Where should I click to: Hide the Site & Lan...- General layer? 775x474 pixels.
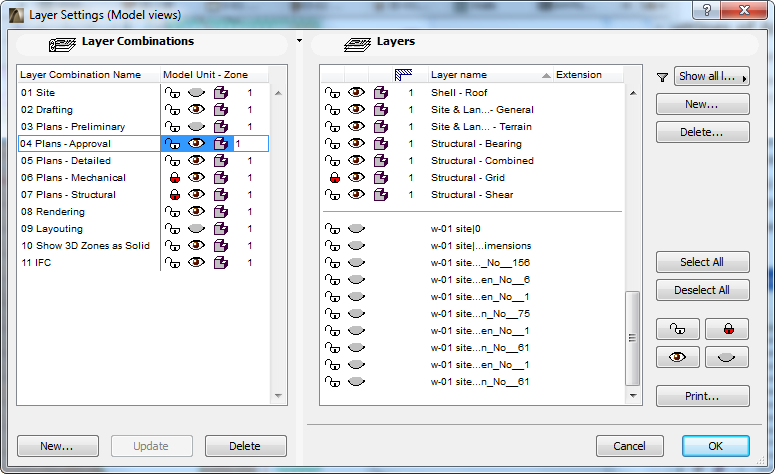[356, 109]
